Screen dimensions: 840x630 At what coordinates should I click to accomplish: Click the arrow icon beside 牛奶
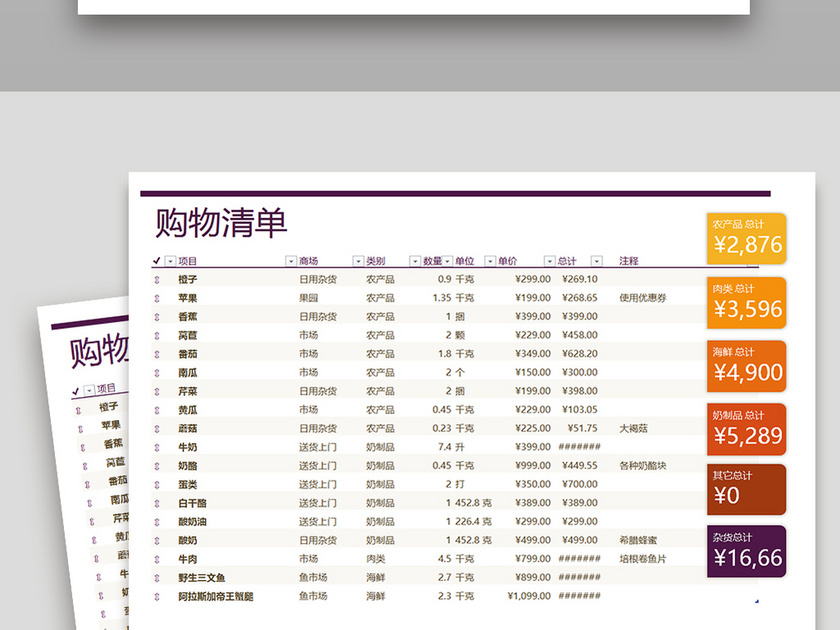coord(156,447)
